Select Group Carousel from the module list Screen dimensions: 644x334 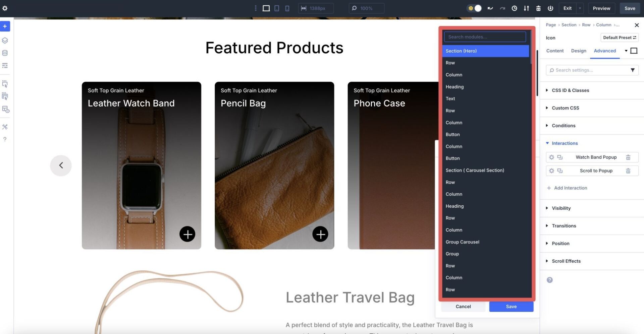[462, 242]
